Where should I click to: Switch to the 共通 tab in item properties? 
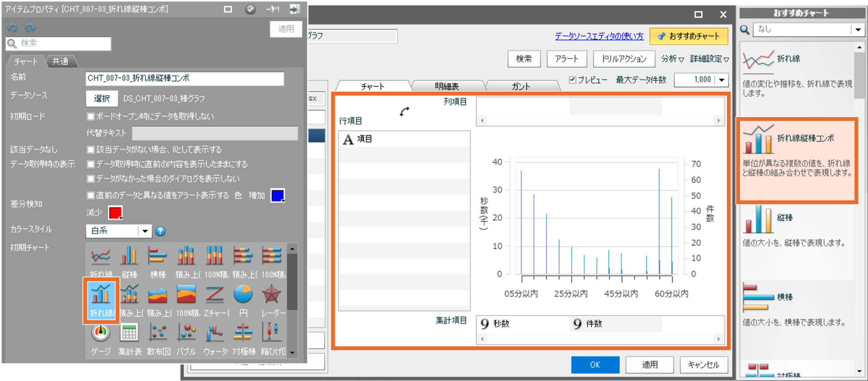tap(60, 61)
